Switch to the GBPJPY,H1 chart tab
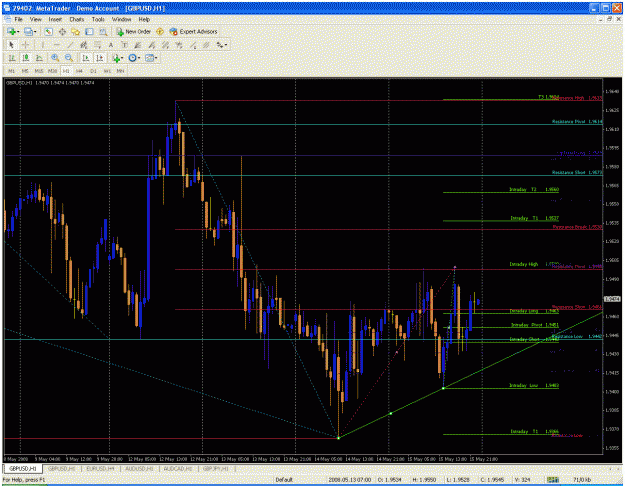Viewport: 625px width, 486px height. tap(215, 469)
